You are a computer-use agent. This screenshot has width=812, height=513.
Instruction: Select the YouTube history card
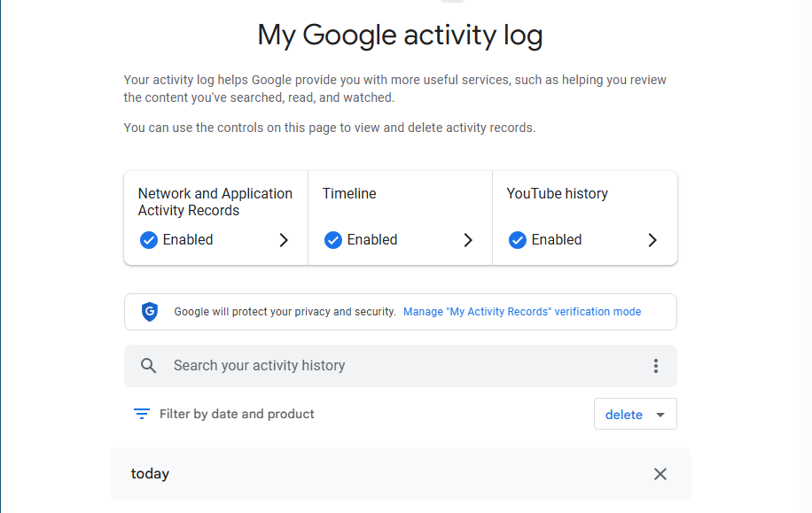coord(585,217)
